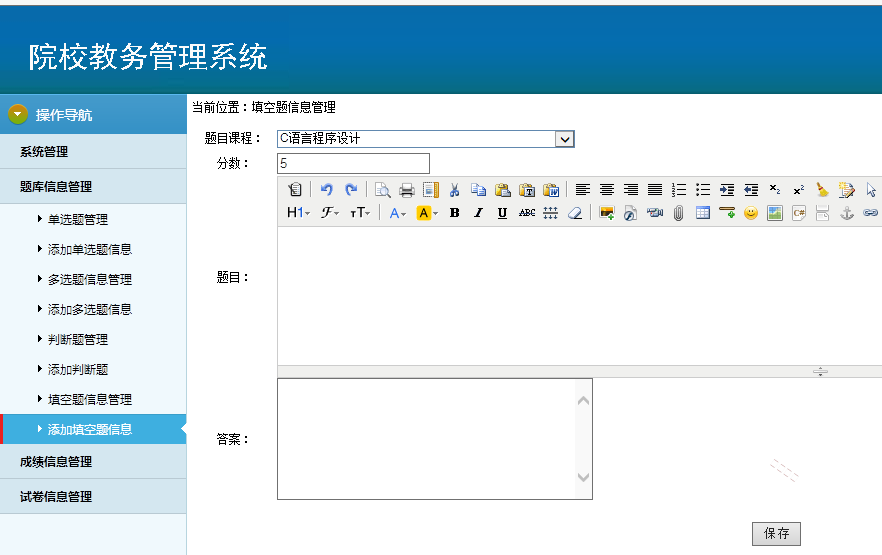This screenshot has height=555, width=882.
Task: Click the copy icon in editor toolbar
Action: coord(479,189)
